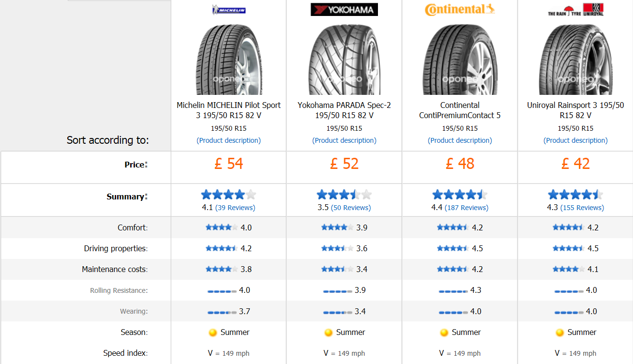Sort tyres by Price

(x=135, y=165)
